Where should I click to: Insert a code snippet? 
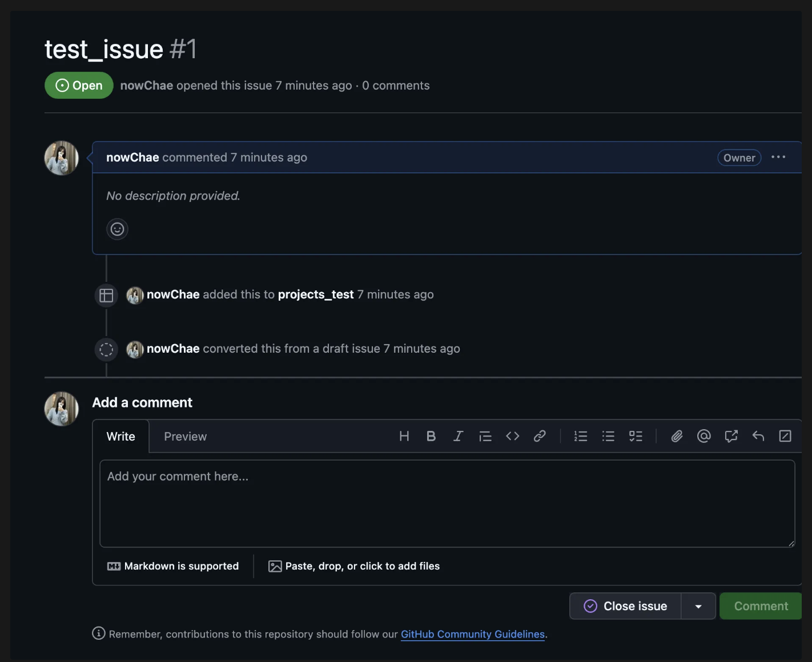[512, 436]
